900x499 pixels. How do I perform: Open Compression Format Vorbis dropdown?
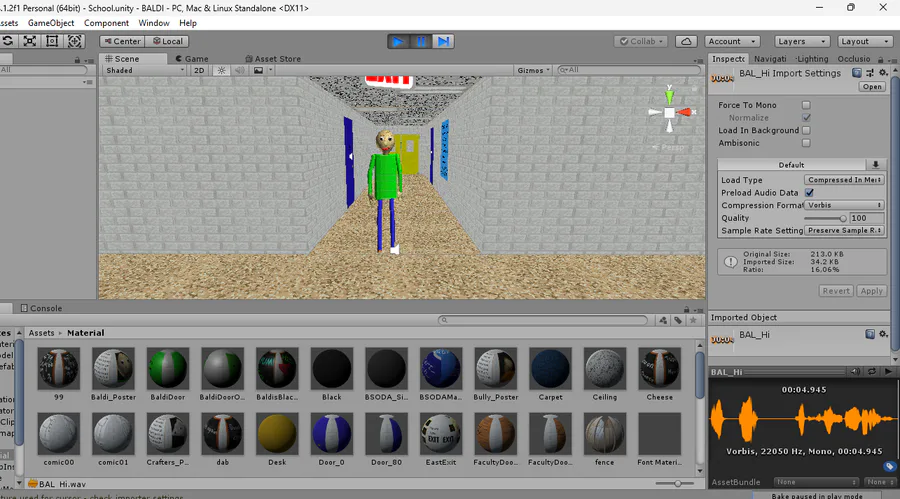tap(844, 205)
